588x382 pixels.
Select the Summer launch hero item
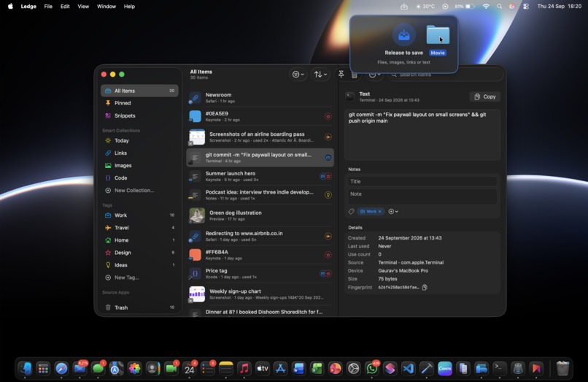tap(260, 176)
